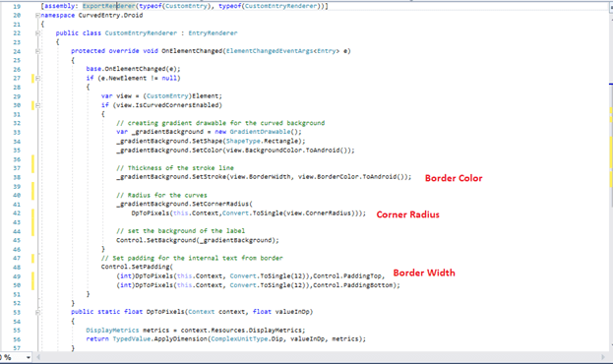Click view.BorderWidth argument on line 38
This screenshot has width=613, height=364.
pos(260,177)
